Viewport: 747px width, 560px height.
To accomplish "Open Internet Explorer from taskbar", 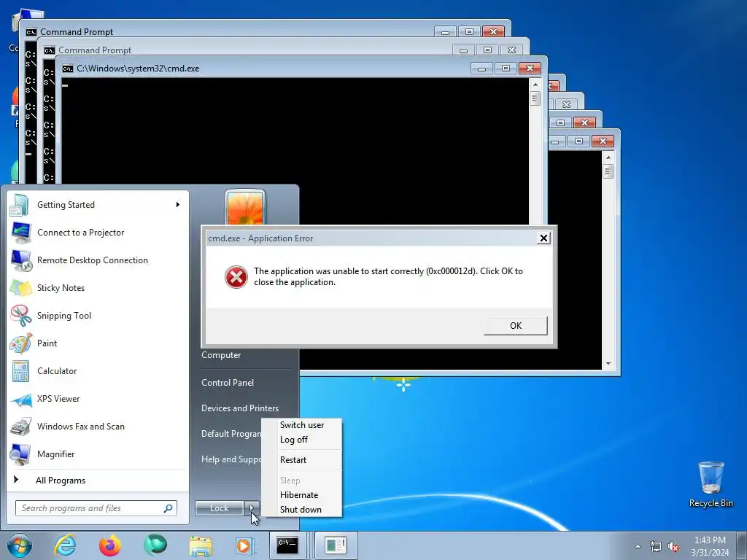I will coord(65,545).
